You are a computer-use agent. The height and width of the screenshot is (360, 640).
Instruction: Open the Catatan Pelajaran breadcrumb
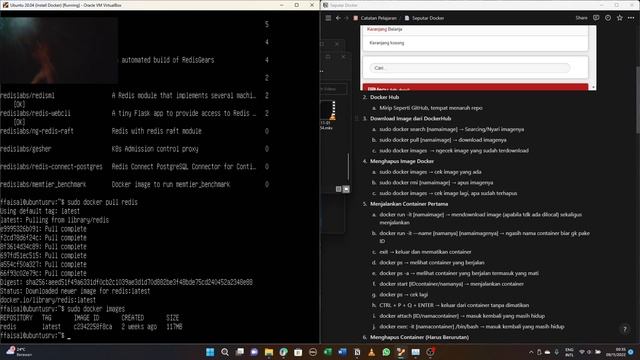pos(375,18)
